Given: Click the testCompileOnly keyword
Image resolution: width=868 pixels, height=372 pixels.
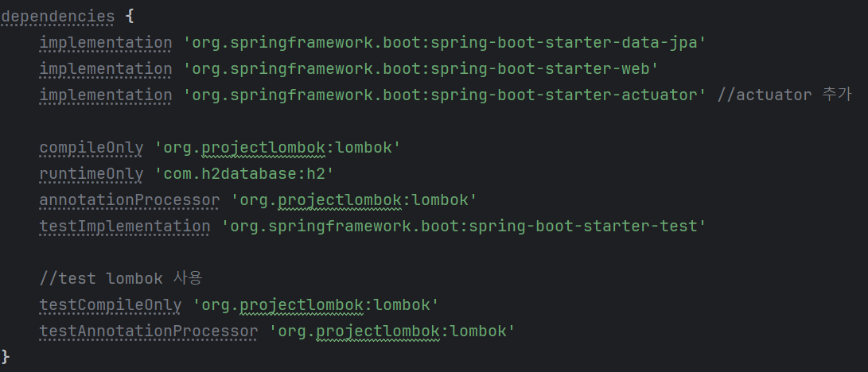Looking at the screenshot, I should (x=110, y=305).
